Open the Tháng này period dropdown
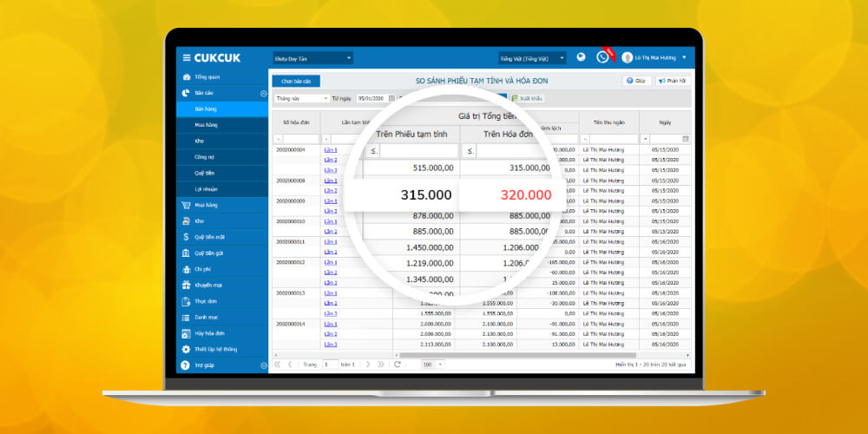868x434 pixels. [x=302, y=98]
